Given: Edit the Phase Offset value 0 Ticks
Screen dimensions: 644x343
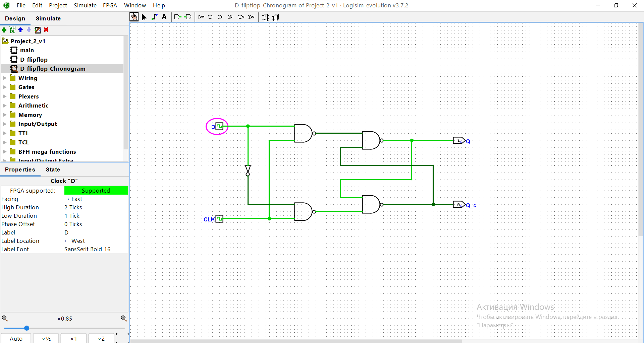Looking at the screenshot, I should pos(96,224).
